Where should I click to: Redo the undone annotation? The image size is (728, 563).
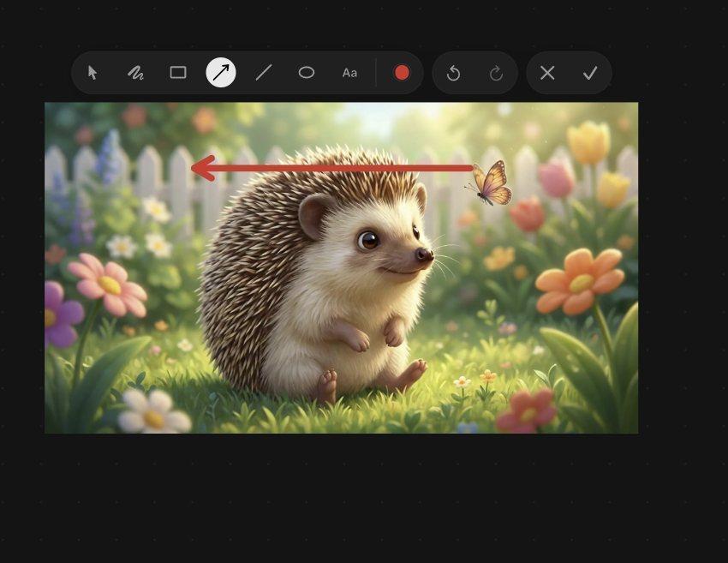pos(496,73)
